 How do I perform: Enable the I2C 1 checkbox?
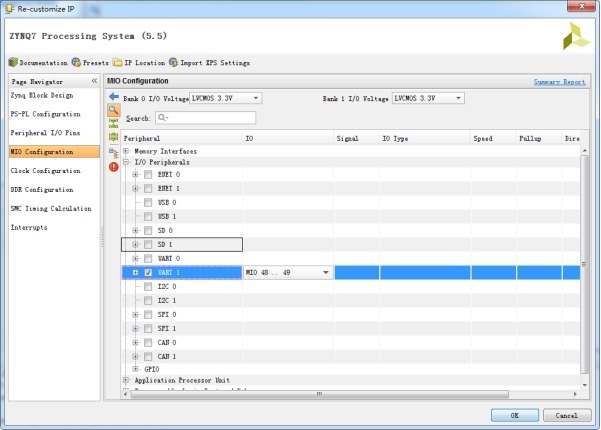[x=148, y=300]
